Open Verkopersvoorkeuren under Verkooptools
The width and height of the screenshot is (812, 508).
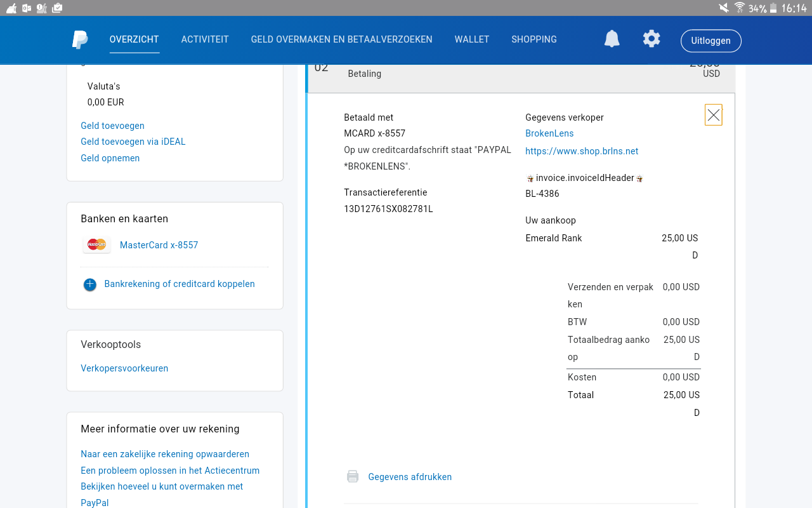point(124,368)
